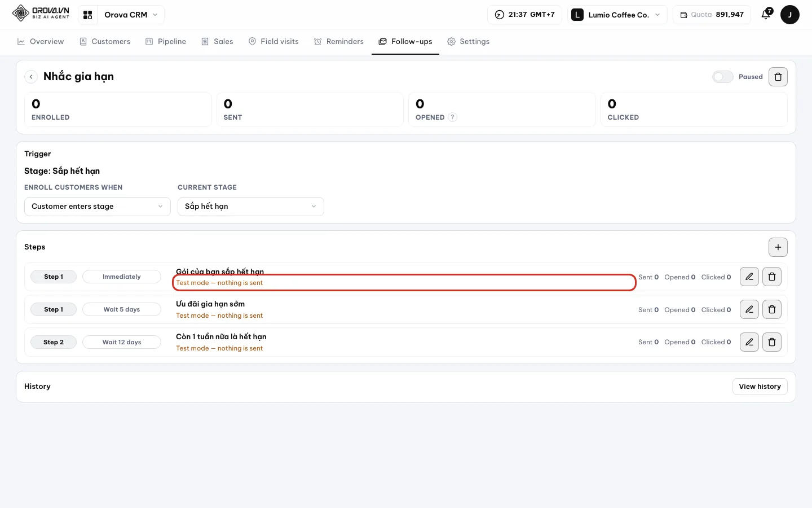This screenshot has height=508, width=812.
Task: Open the Field visits tab
Action: [273, 42]
